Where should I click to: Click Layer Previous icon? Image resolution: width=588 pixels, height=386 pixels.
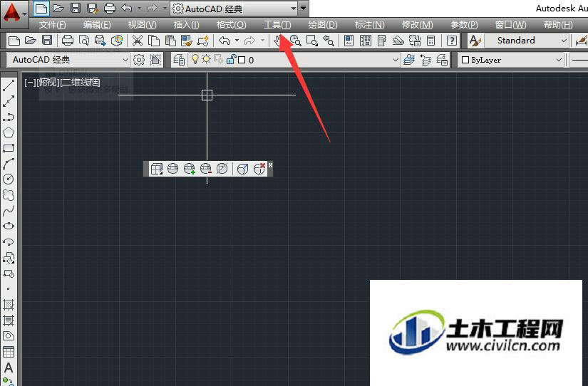425,60
